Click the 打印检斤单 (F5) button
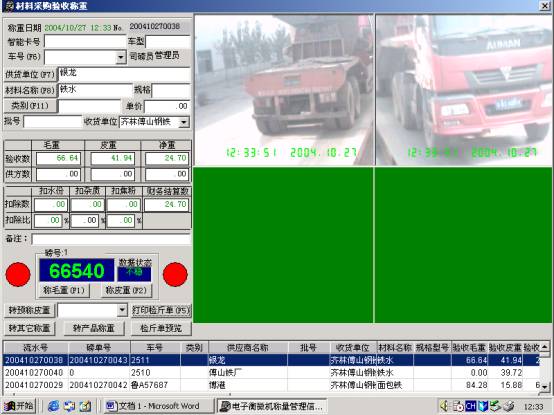The image size is (554, 415). 161,310
